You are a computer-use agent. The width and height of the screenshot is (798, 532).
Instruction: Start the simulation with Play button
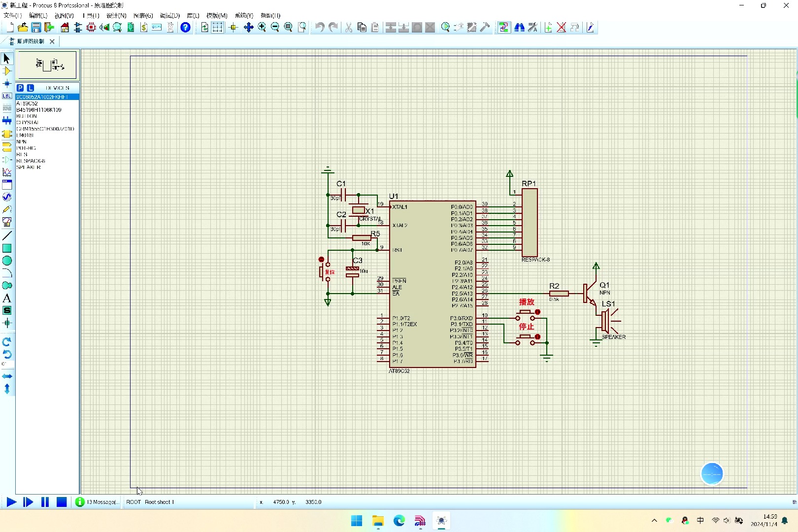(x=11, y=502)
